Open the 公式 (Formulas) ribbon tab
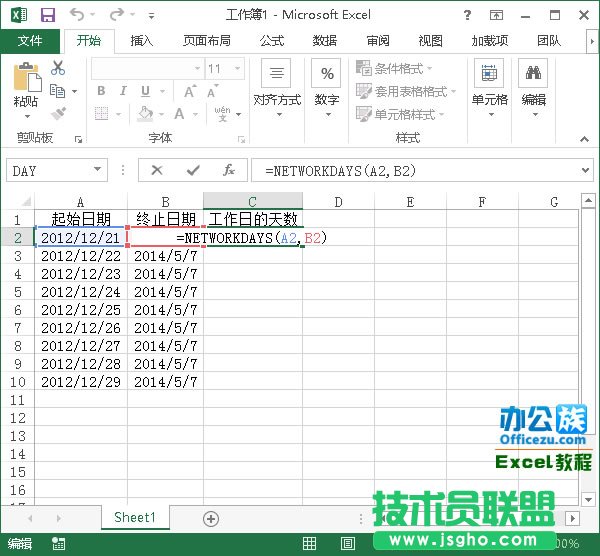Viewport: 600px width, 556px height. [272, 41]
